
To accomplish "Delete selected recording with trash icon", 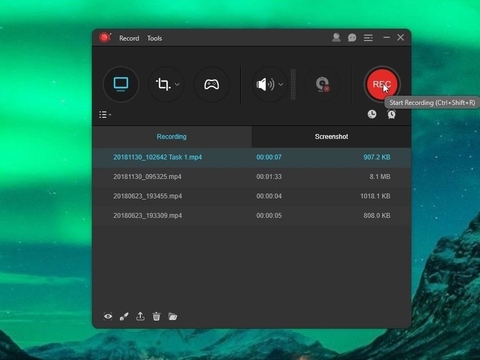I will click(x=156, y=316).
